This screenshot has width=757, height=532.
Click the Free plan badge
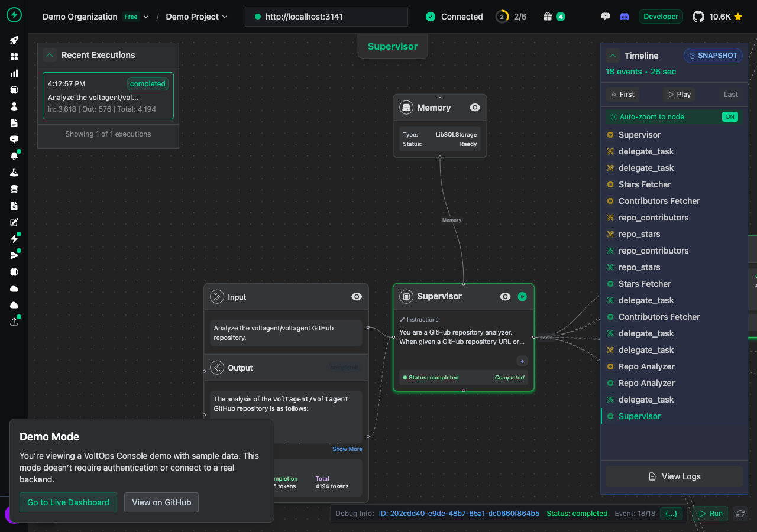tap(131, 17)
